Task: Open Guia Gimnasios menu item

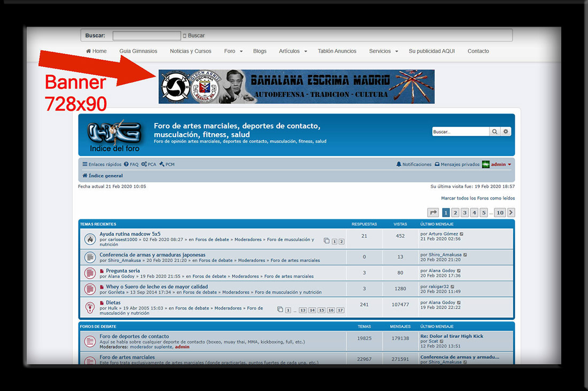Action: 138,51
